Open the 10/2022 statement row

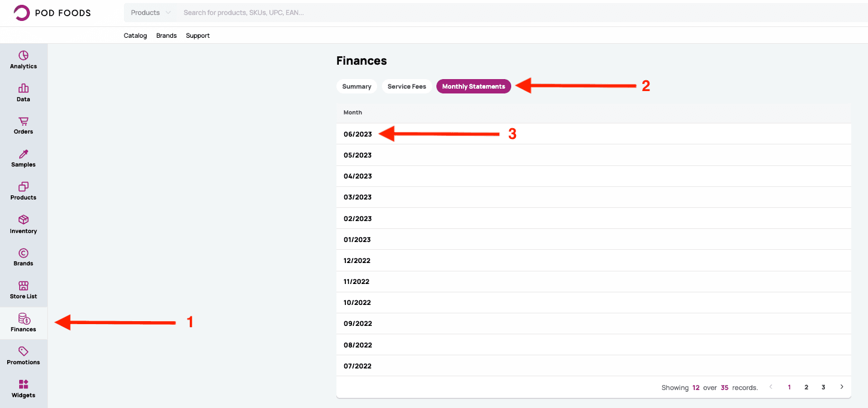tap(593, 303)
